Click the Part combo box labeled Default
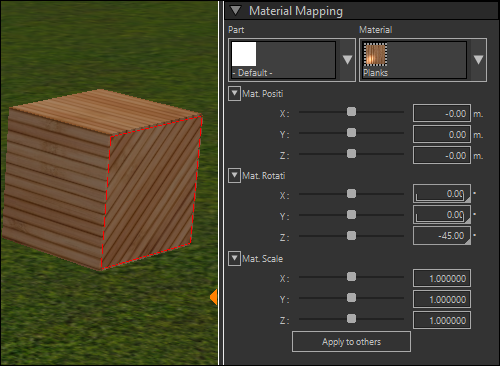 (292, 60)
